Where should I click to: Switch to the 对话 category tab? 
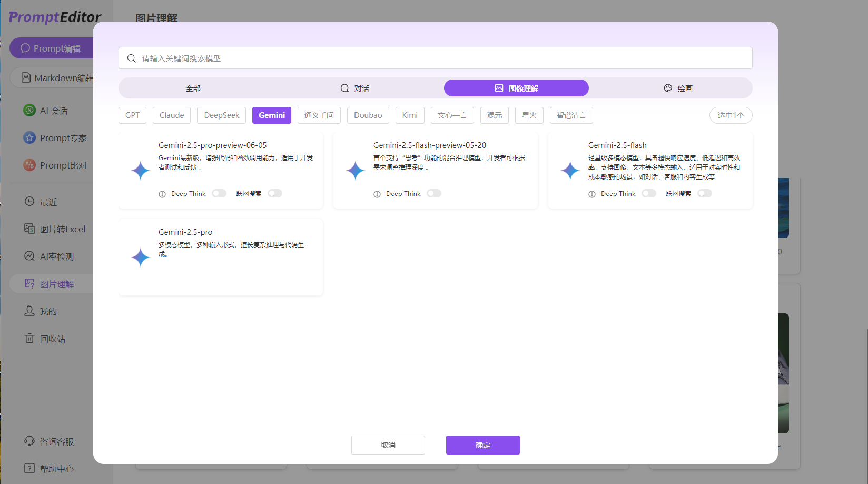pyautogui.click(x=354, y=88)
